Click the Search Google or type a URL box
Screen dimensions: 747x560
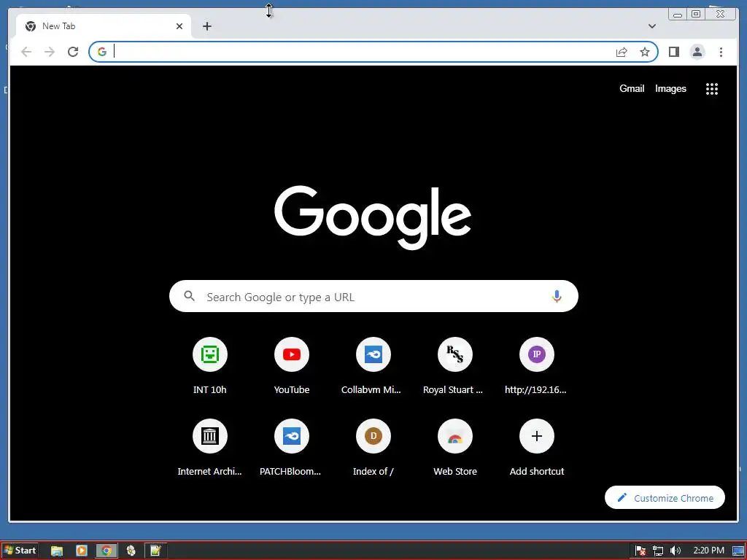coord(373,296)
